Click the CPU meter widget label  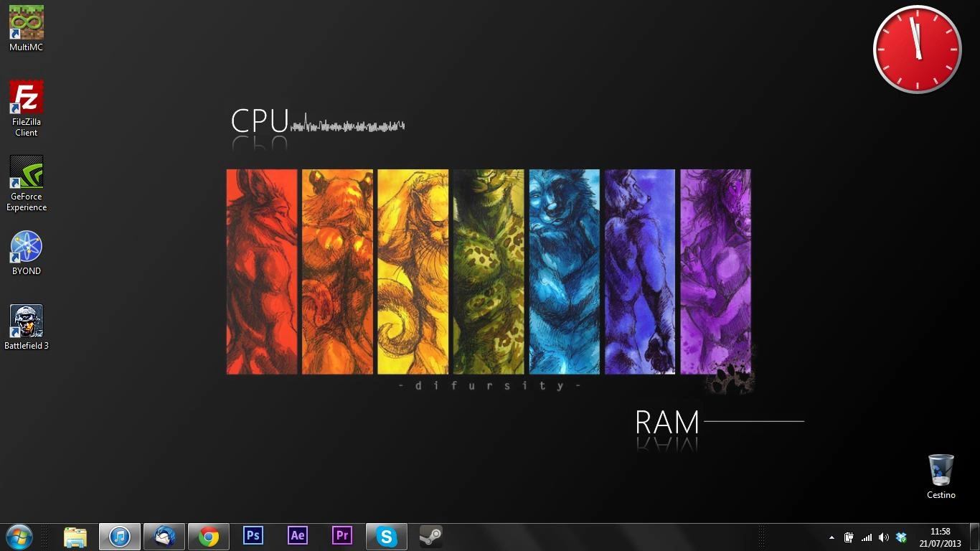(x=260, y=121)
